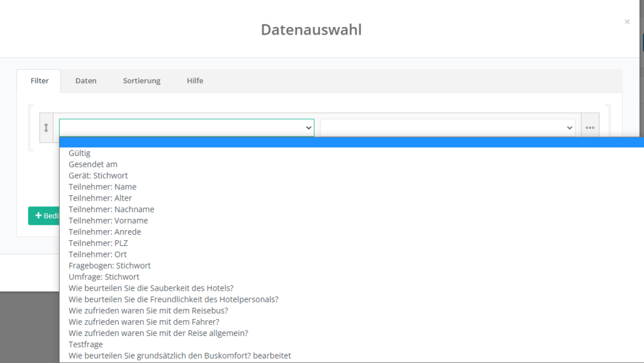Screen dimensions: 644x363
Task: Choose Gültig from the list
Action: (x=80, y=153)
